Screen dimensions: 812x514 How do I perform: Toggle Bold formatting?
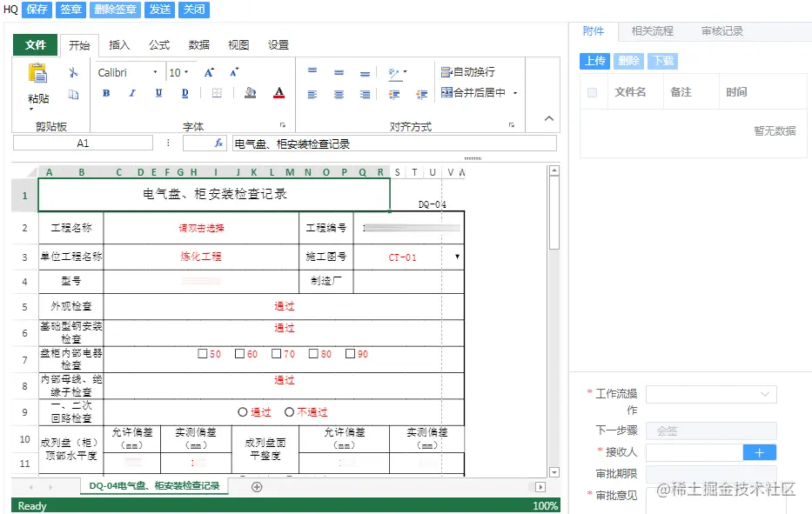coord(106,93)
